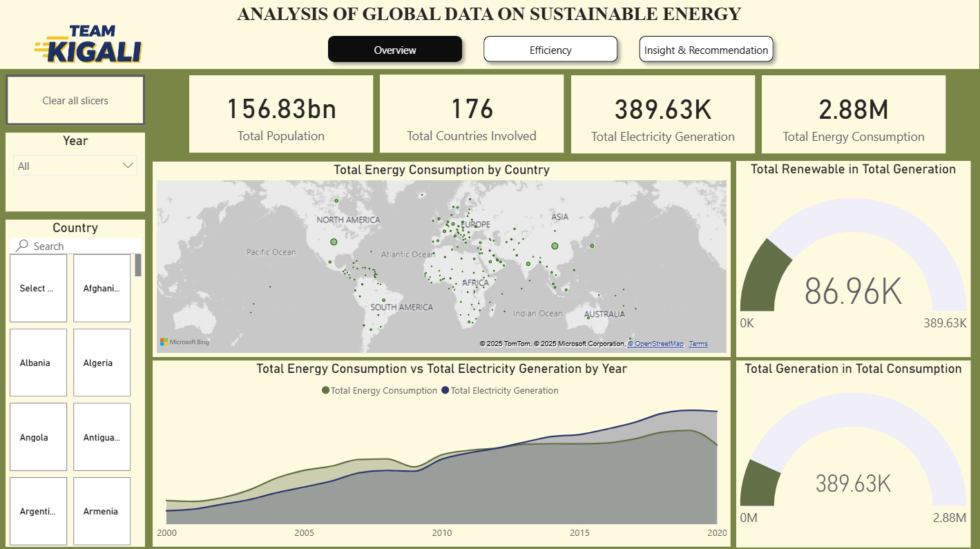Open Insight & Recommendation page

(x=706, y=50)
